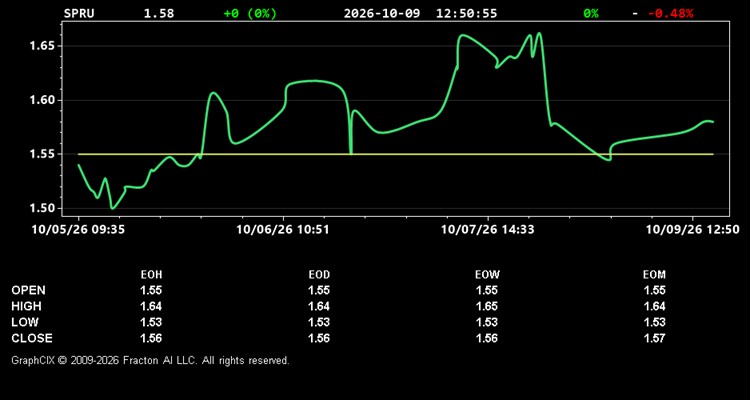Image resolution: width=750 pixels, height=400 pixels.
Task: Select the OPEN row label
Action: 29,290
